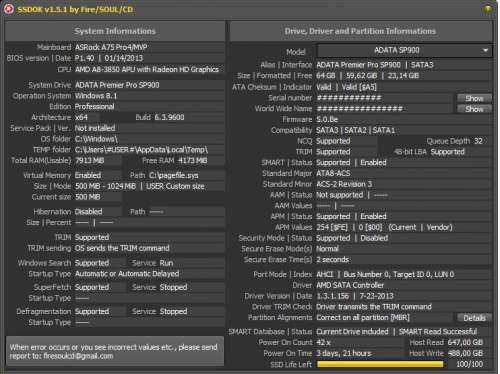Screen dimensions: 500x374
Task: Show the hidden serial number
Action: tap(474, 98)
